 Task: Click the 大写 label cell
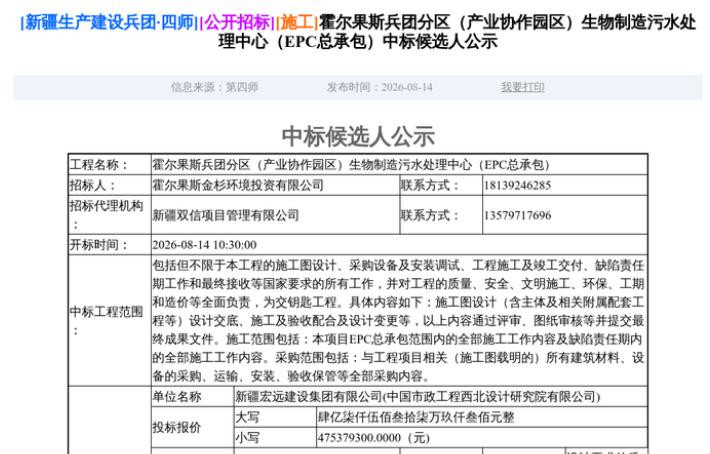275,417
